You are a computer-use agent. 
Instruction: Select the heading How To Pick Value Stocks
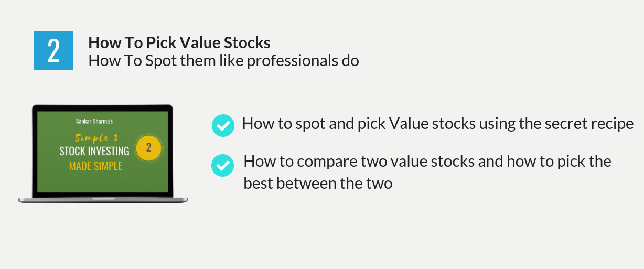[x=179, y=42]
